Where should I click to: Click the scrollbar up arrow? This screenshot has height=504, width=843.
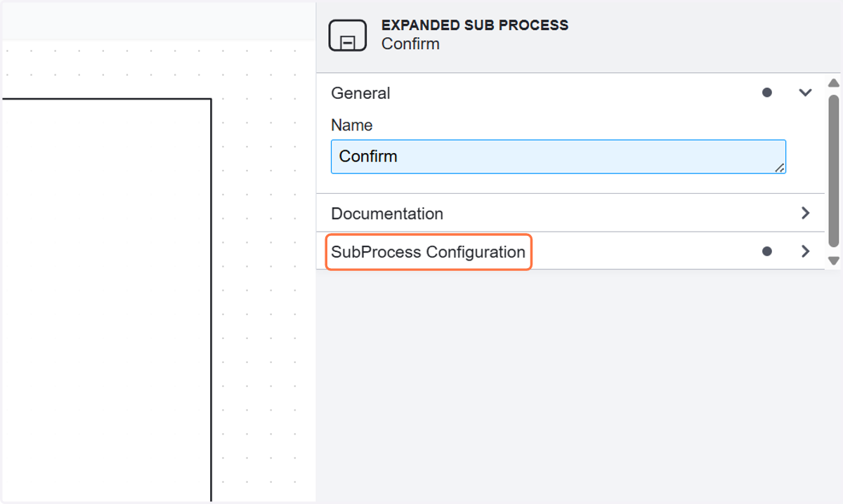click(834, 83)
